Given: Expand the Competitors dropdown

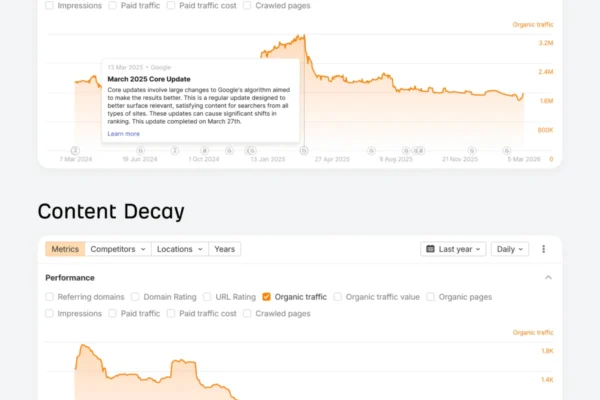Looking at the screenshot, I should [x=118, y=249].
